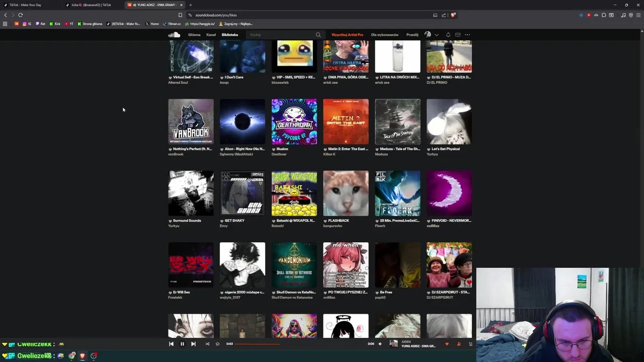This screenshot has width=644, height=362.
Task: Unlike the GET SHAKY track heart icon
Action: pyautogui.click(x=221, y=221)
